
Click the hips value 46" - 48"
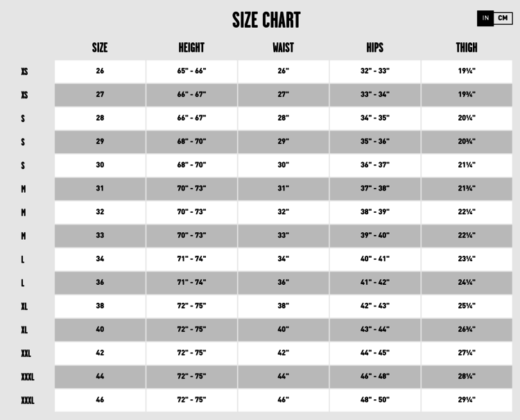pos(375,376)
